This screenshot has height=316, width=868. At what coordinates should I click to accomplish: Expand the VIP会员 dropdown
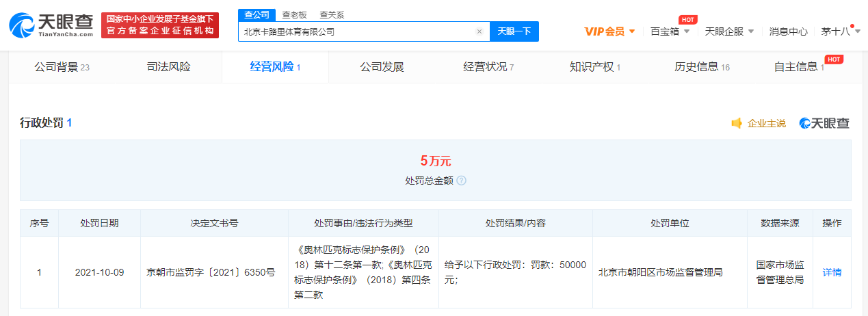[610, 31]
